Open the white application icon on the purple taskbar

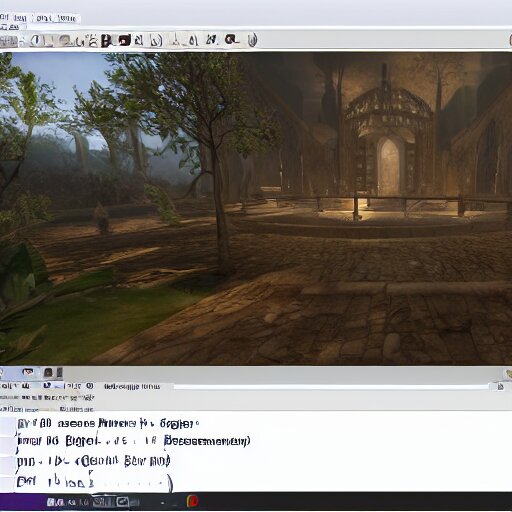[x=51, y=502]
